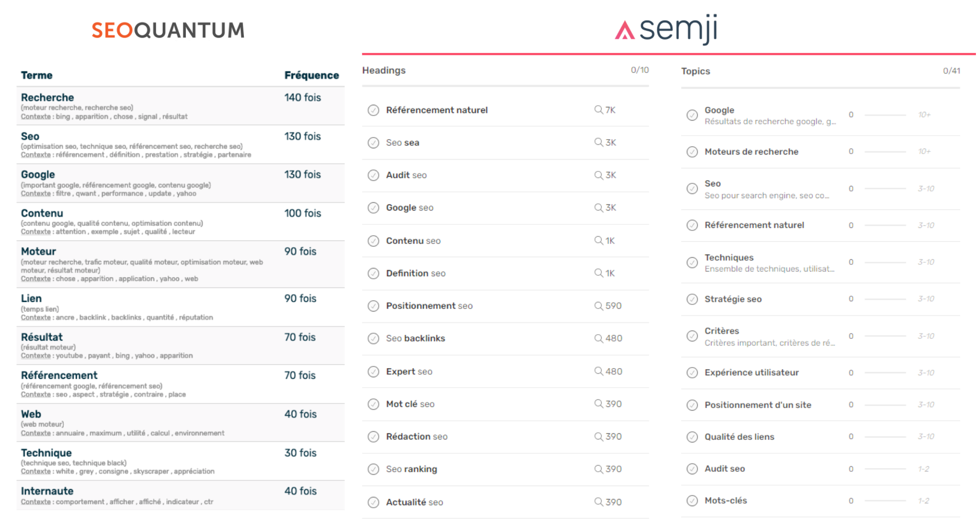Click the Topics 0/41 counter
980x519 pixels.
click(951, 71)
